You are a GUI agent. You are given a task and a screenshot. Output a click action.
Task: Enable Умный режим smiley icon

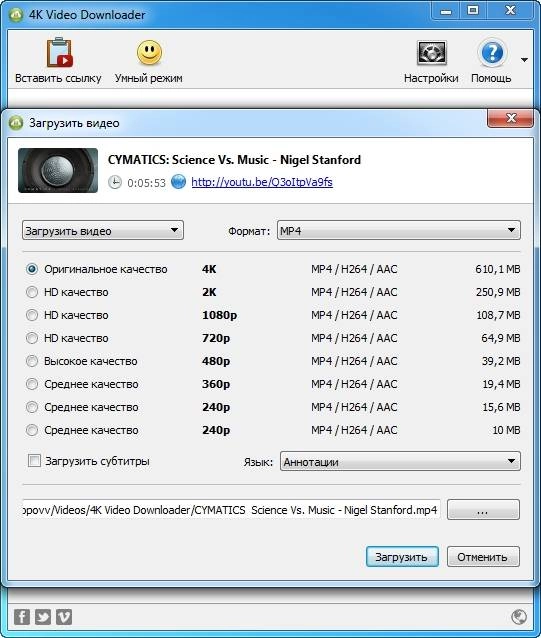[149, 52]
